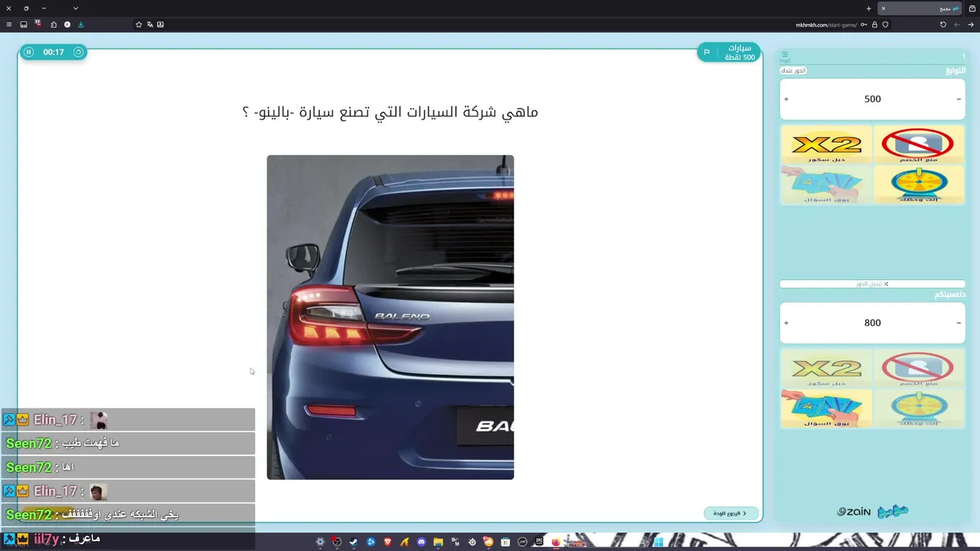Bookmark the page with the star icon
The width and height of the screenshot is (980, 551).
pos(139,24)
